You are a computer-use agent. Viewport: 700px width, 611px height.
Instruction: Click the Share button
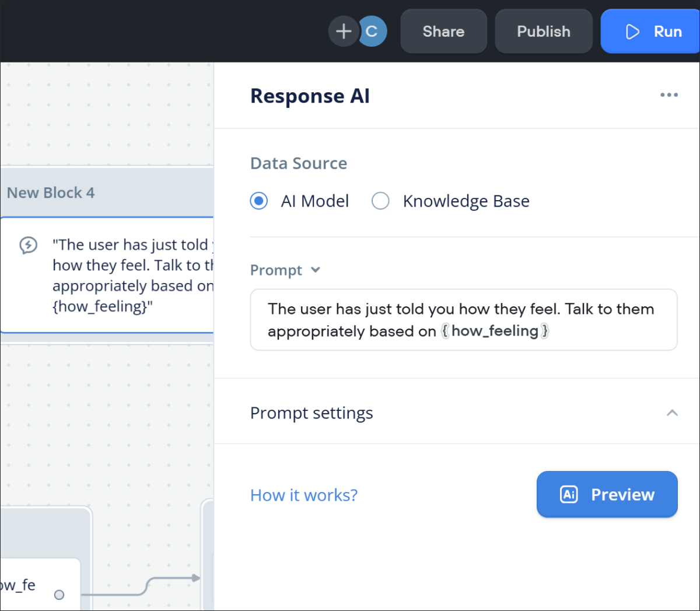443,32
